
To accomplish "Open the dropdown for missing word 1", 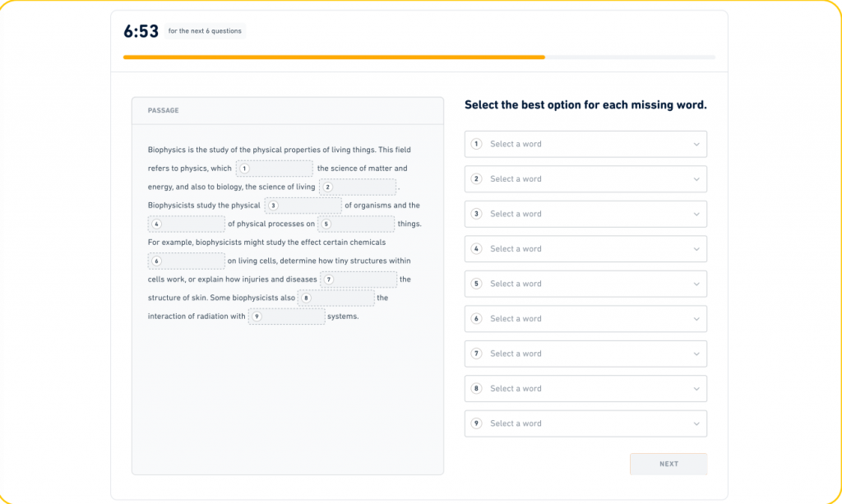I will point(585,144).
